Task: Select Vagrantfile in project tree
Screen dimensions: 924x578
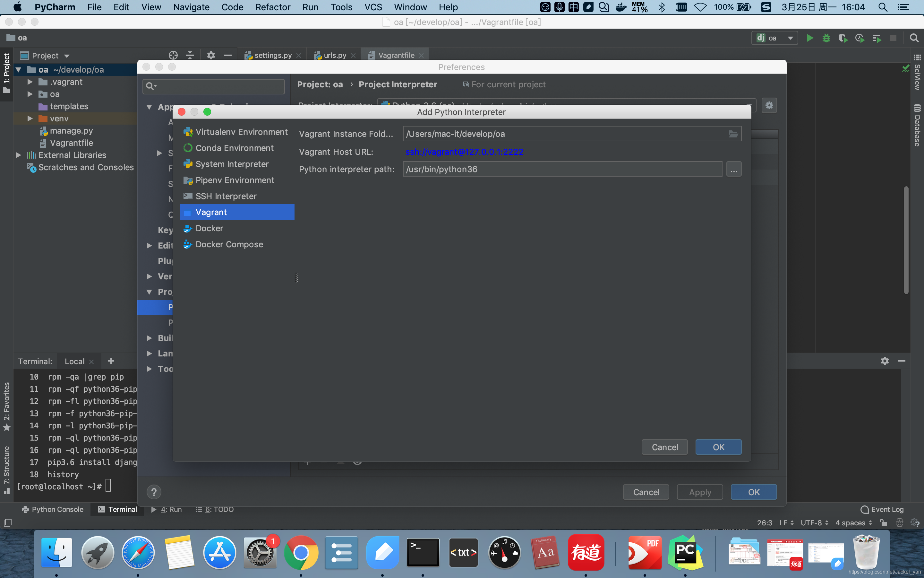Action: (x=72, y=143)
